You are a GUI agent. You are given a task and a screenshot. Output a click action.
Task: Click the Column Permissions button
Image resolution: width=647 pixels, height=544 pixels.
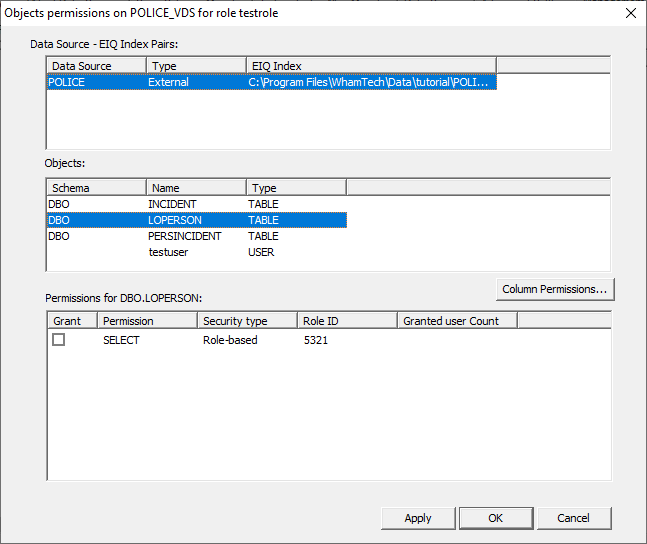point(555,289)
